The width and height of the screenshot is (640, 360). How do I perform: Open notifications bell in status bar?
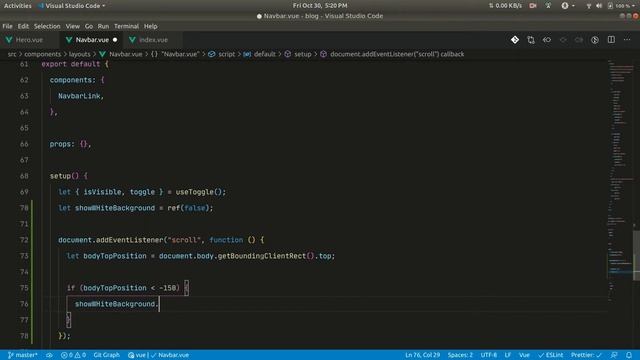coord(629,355)
